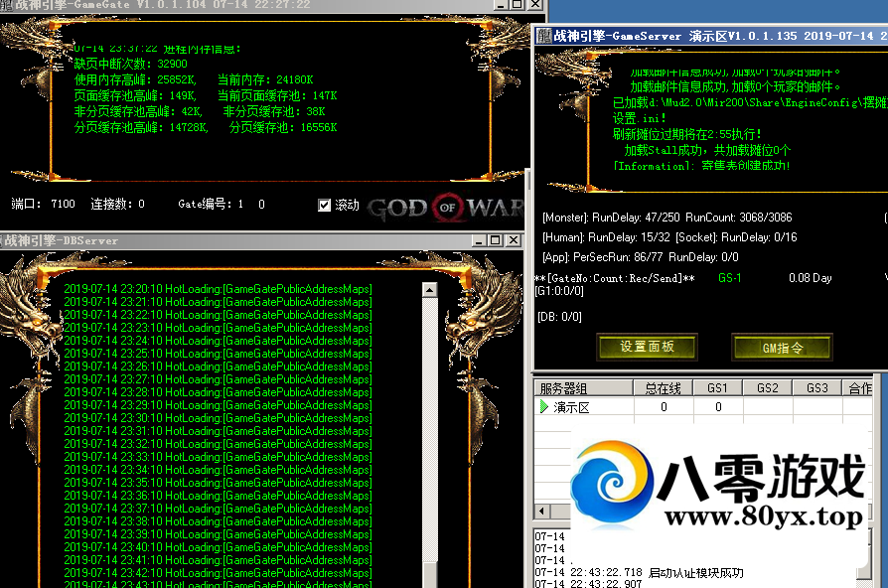Click the GS1 value cell for 演示区
The image size is (888, 588).
tap(718, 406)
